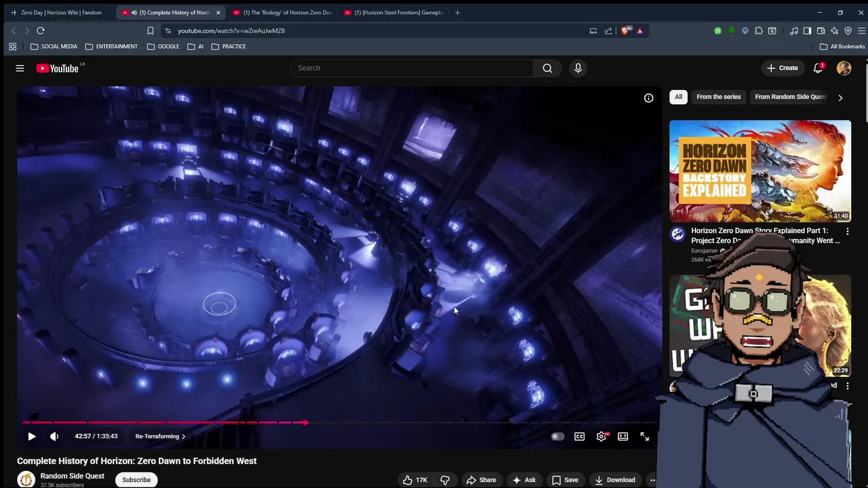Open Horizon Zero Dawn Story Explained title

pos(765,235)
